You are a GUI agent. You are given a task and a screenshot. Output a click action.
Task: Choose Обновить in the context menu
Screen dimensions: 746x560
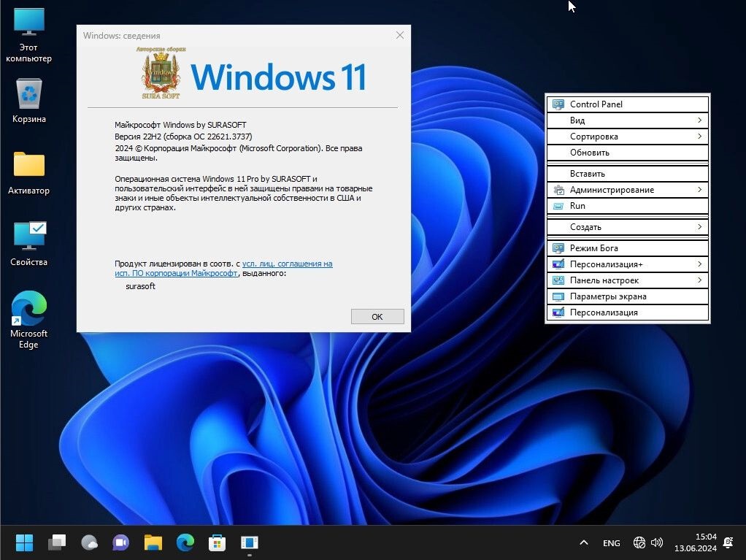(628, 153)
